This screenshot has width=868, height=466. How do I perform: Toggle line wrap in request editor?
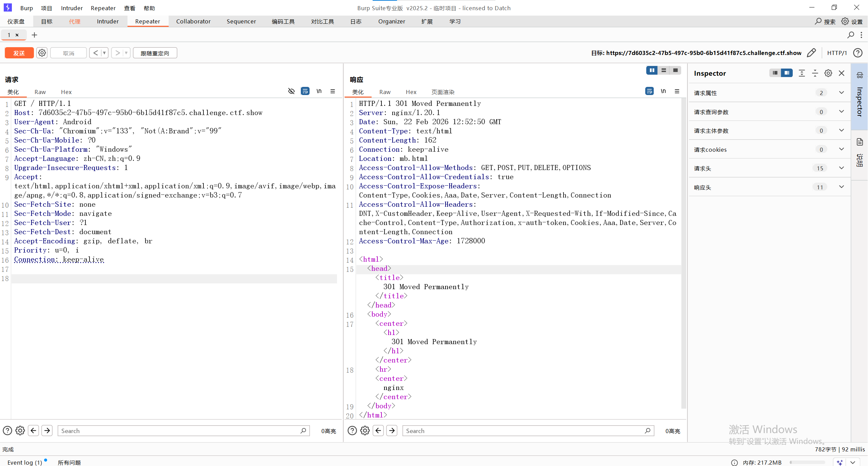click(305, 91)
